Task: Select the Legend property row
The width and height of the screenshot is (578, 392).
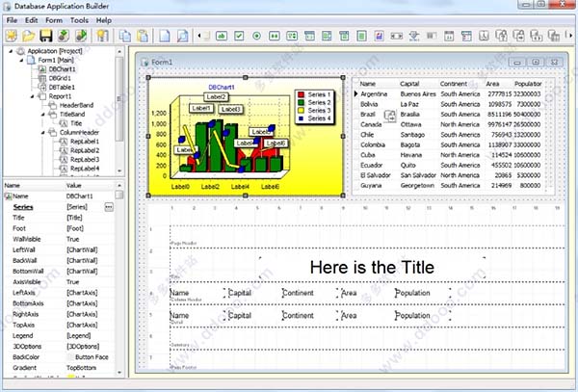Action: point(59,335)
